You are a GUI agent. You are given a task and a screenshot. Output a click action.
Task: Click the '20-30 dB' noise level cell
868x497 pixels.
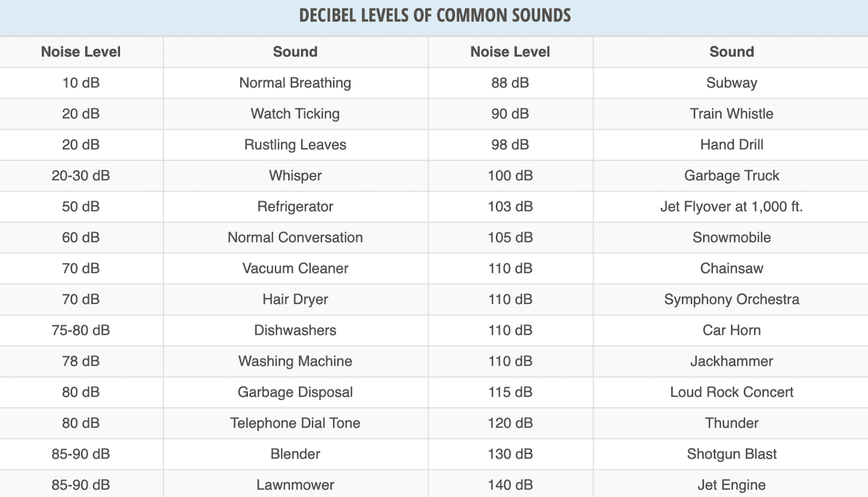[x=81, y=176]
